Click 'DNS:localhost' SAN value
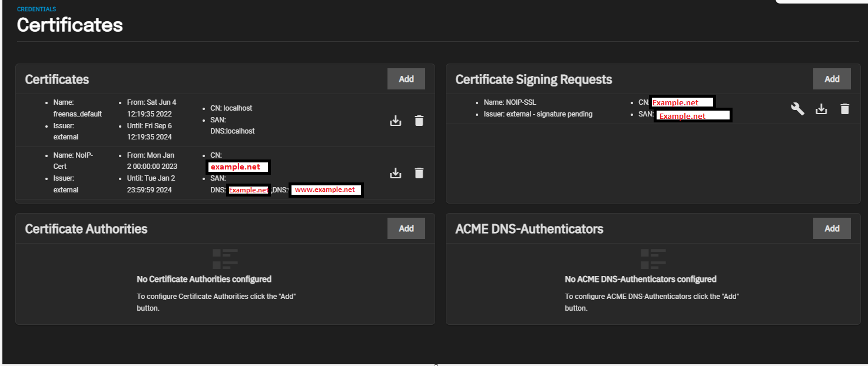Viewport: 868px width, 366px height. [x=233, y=131]
